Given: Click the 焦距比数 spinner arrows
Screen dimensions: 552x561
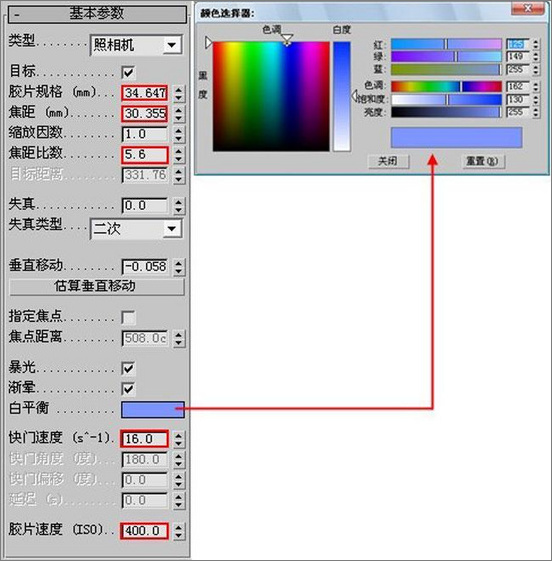Looking at the screenshot, I should (x=179, y=155).
